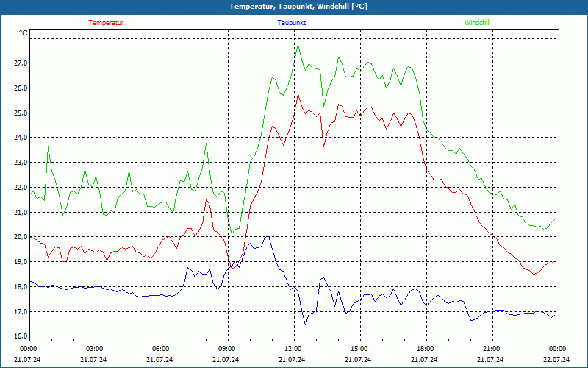
Task: Select the 03:00 time axis label
Action: click(94, 349)
